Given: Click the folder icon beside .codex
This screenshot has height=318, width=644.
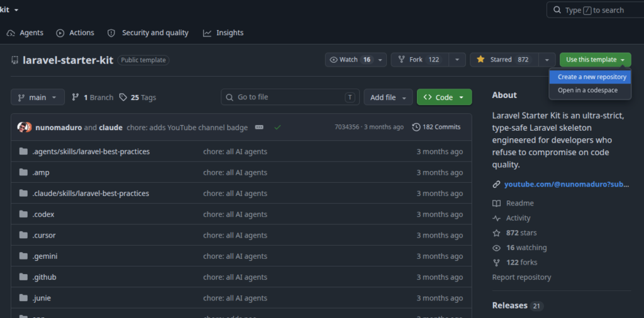Looking at the screenshot, I should 23,214.
